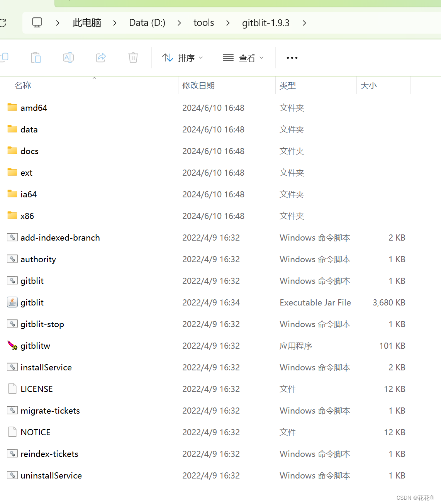
Task: Open the 排序 sort dropdown
Action: (x=182, y=58)
